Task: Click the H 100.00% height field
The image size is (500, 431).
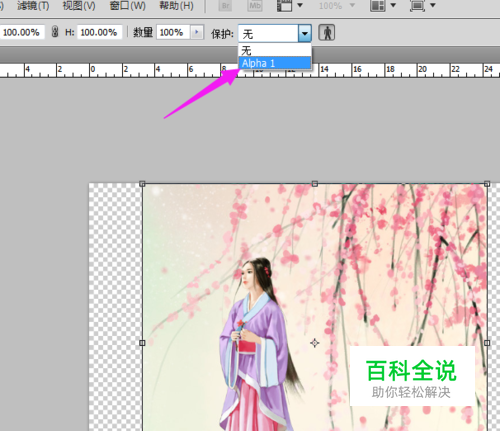Action: point(99,32)
